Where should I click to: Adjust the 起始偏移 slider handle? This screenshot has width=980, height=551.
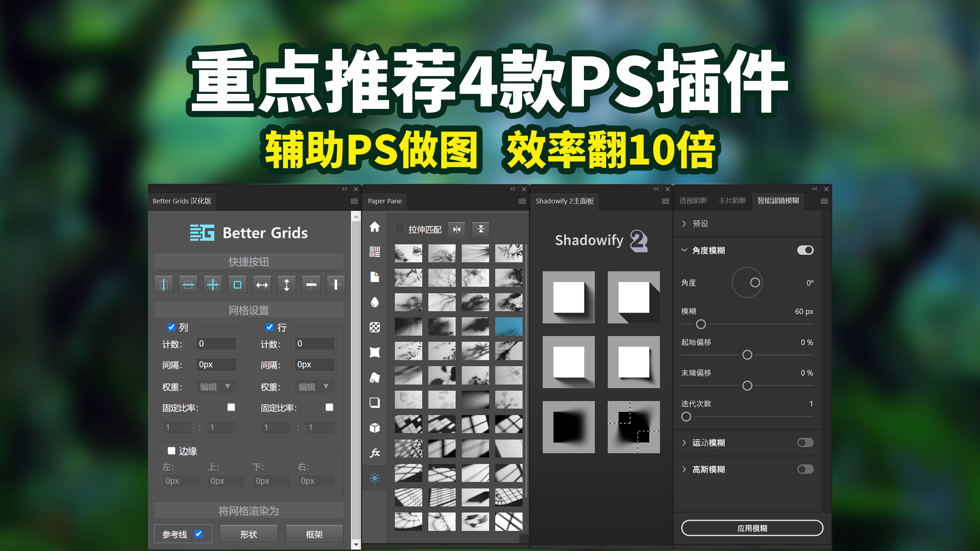pos(747,355)
